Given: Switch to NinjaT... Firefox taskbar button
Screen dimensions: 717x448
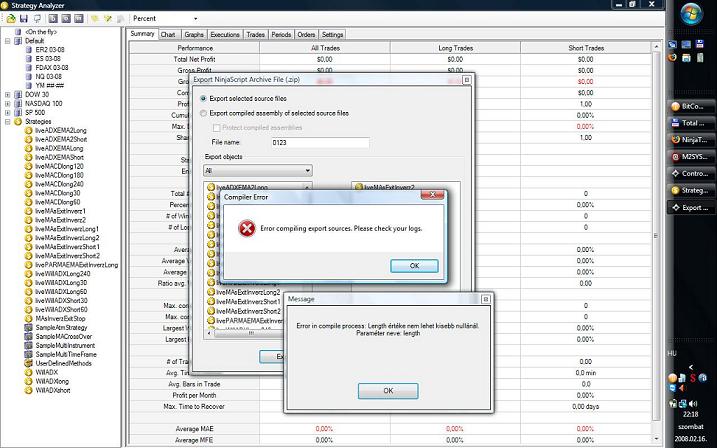Looking at the screenshot, I should [690, 140].
